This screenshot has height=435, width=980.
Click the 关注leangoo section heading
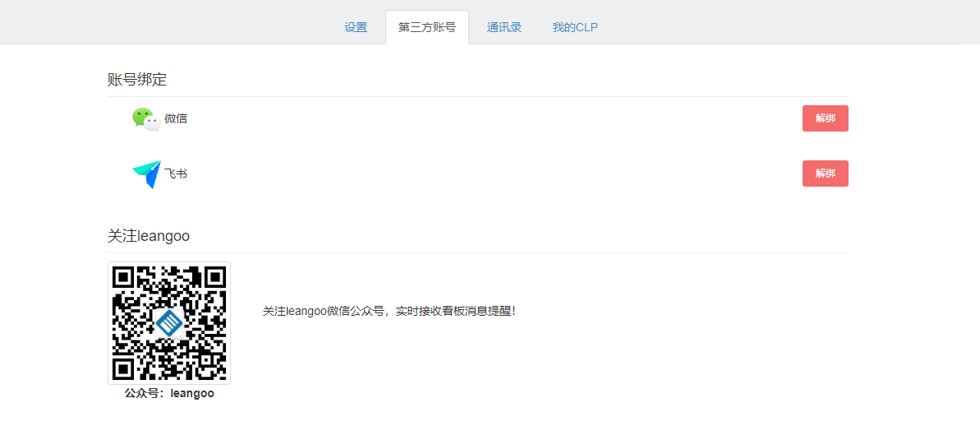pos(149,236)
